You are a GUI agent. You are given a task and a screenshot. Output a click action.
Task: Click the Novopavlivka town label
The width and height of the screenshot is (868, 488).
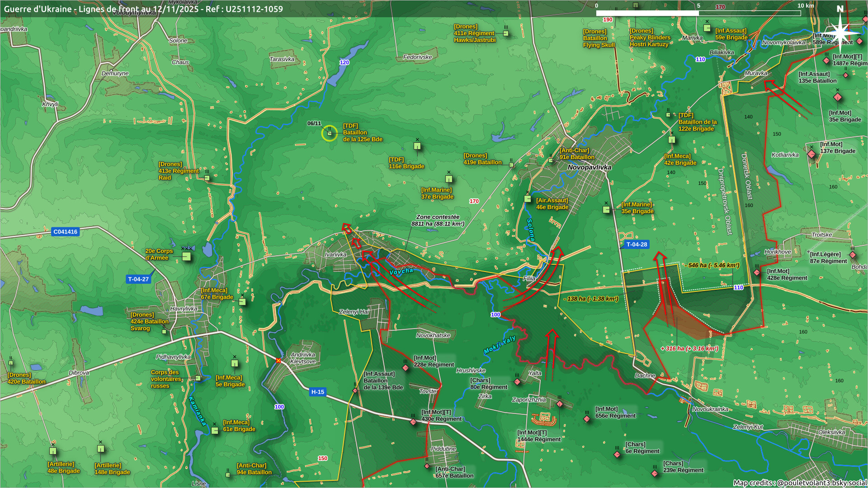coord(589,167)
